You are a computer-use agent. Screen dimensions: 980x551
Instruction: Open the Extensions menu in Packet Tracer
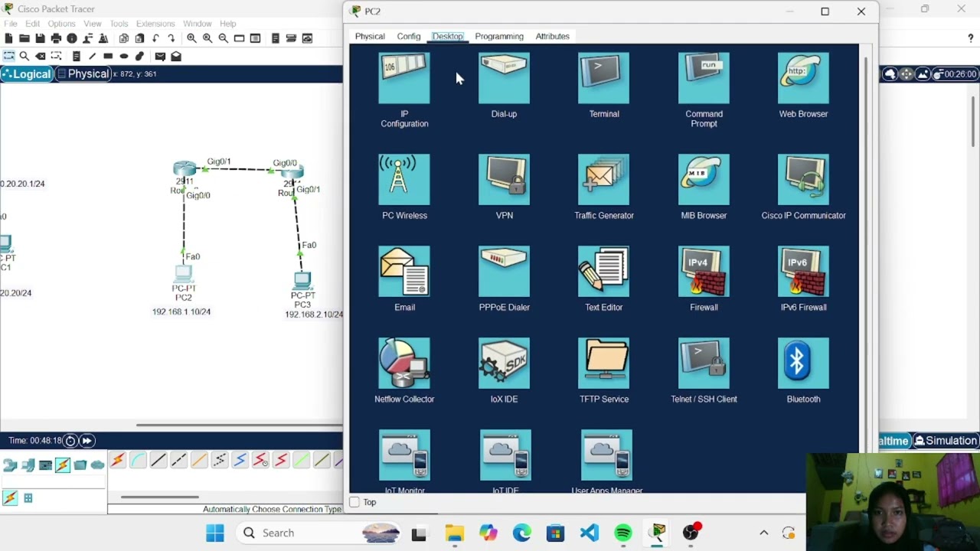coord(155,24)
